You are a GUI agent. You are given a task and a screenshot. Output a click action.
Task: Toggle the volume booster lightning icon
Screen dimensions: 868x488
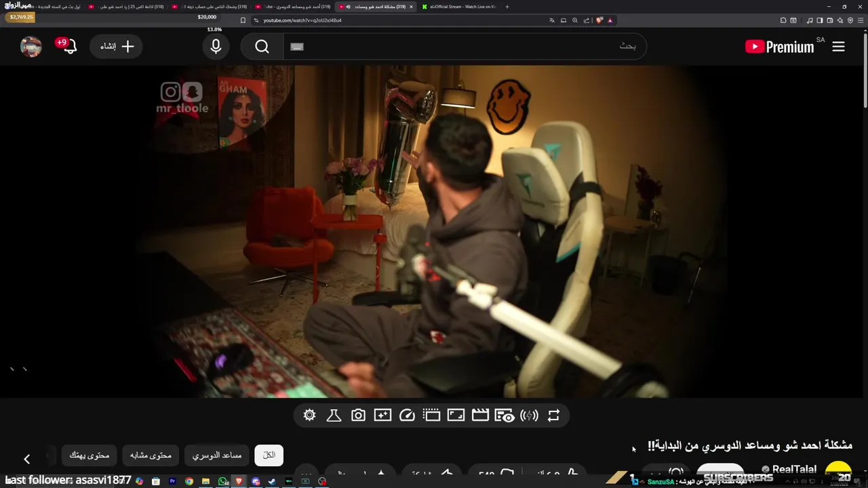click(529, 415)
